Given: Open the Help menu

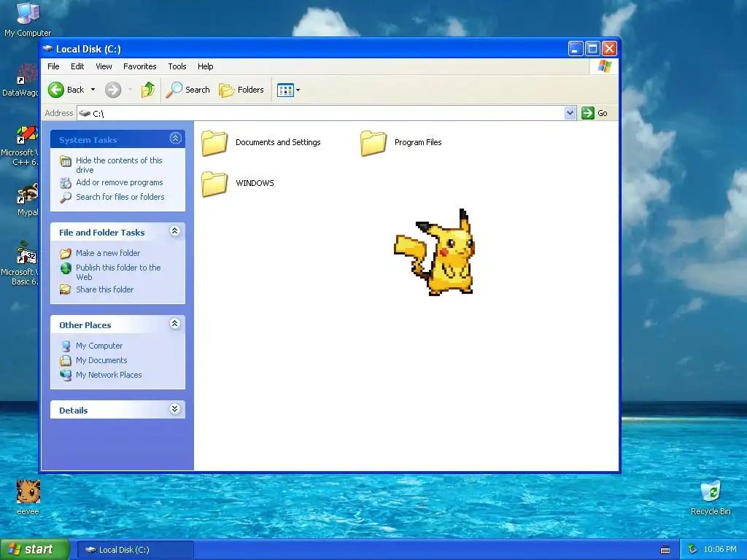Looking at the screenshot, I should (x=205, y=66).
